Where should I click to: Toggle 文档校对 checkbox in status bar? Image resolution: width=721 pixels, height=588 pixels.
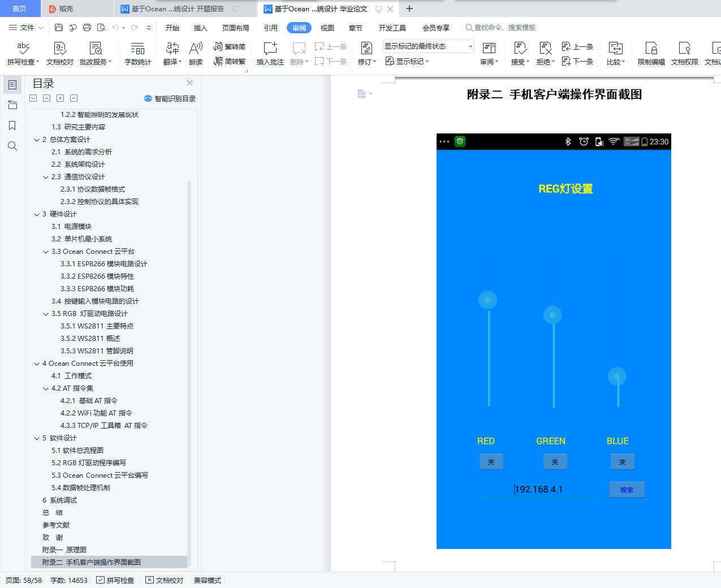point(165,580)
